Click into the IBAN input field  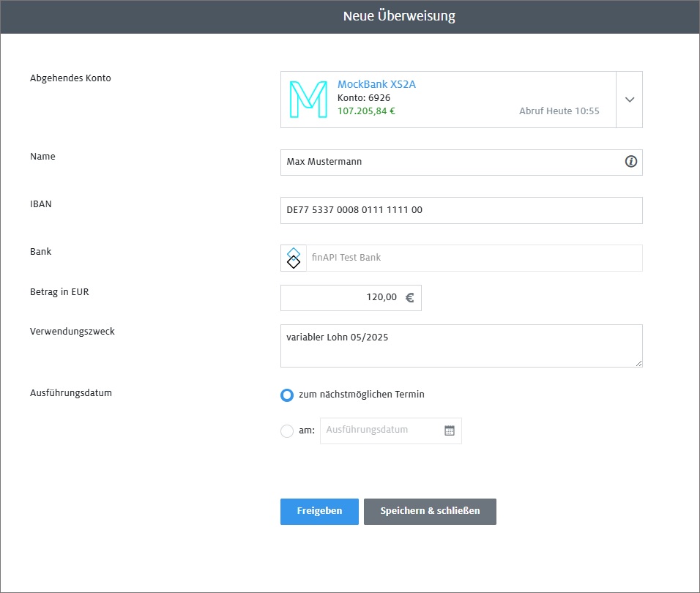click(461, 210)
